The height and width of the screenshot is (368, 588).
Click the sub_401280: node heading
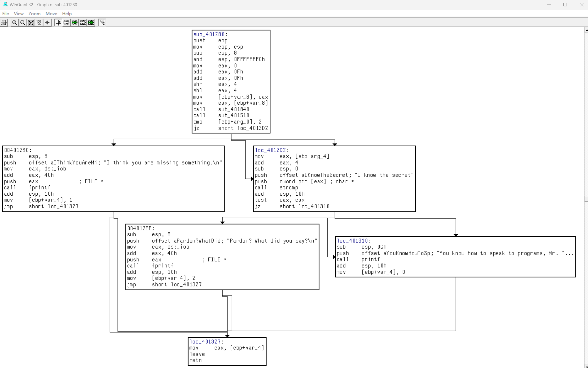(x=211, y=34)
